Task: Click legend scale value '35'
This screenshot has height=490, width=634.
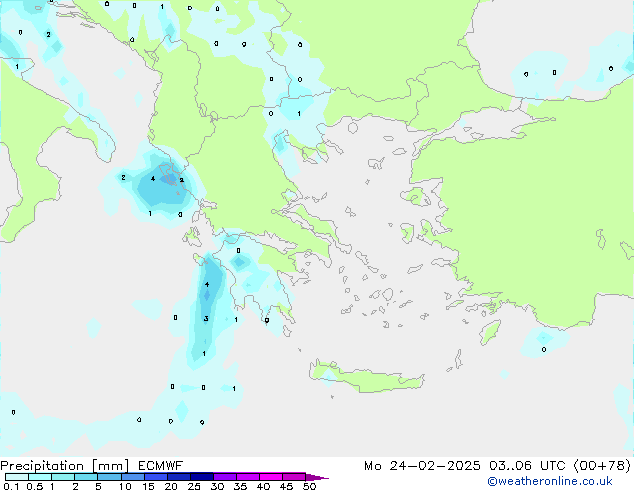Action: (240, 486)
